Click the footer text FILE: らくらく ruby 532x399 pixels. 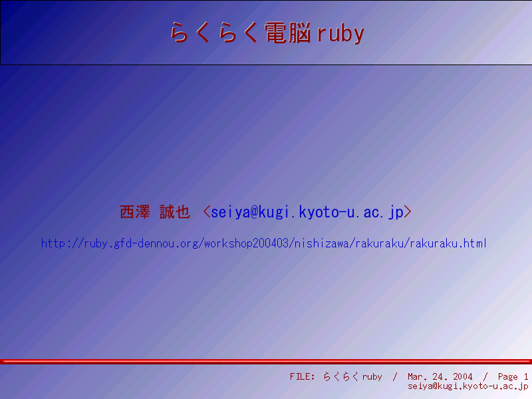(336, 376)
